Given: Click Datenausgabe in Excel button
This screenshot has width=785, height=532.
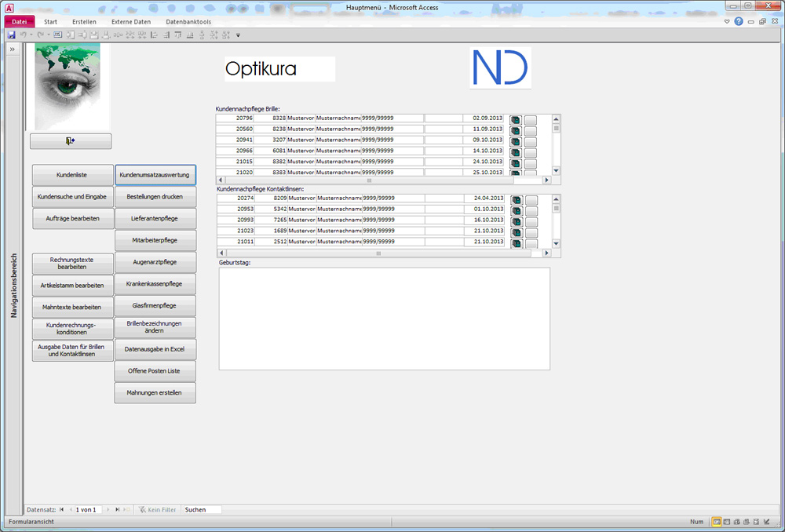Looking at the screenshot, I should point(155,349).
